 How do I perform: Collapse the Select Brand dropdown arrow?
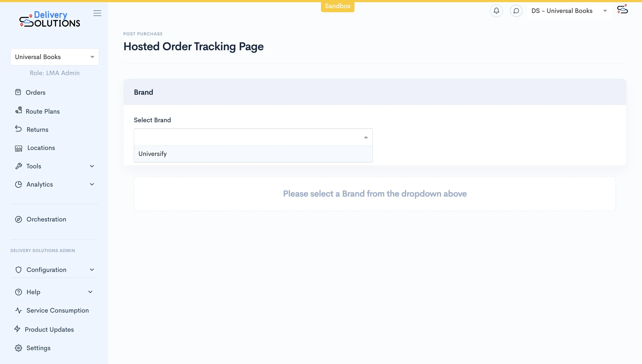(366, 137)
